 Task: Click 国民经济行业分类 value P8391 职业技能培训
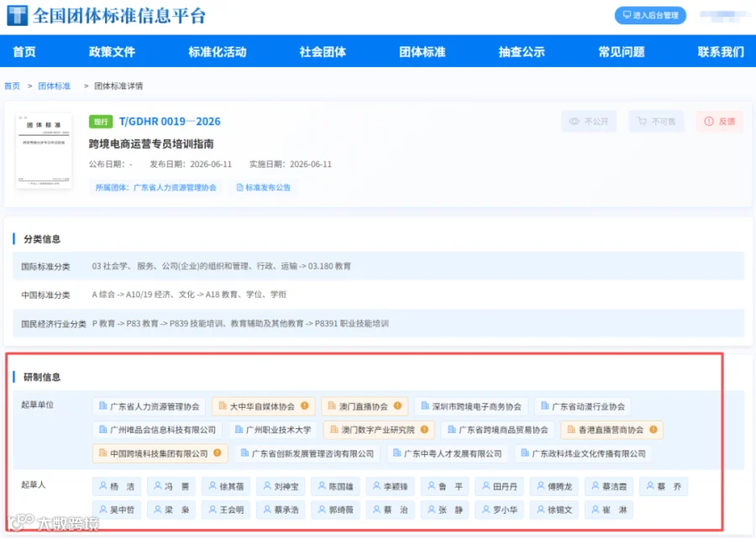tap(352, 323)
